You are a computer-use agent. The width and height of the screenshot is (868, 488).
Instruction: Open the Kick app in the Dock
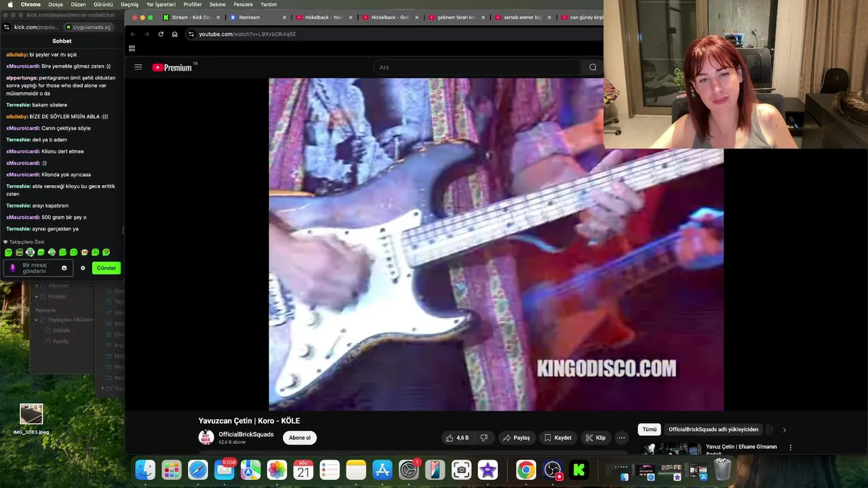pyautogui.click(x=579, y=470)
